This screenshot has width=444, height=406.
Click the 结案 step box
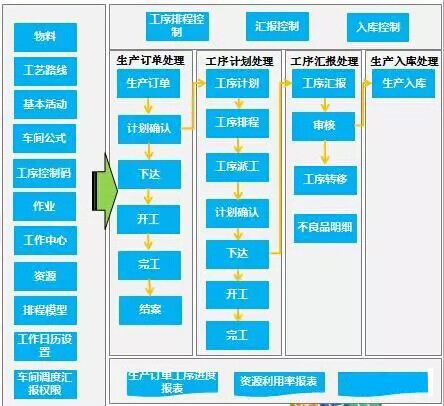pos(150,310)
